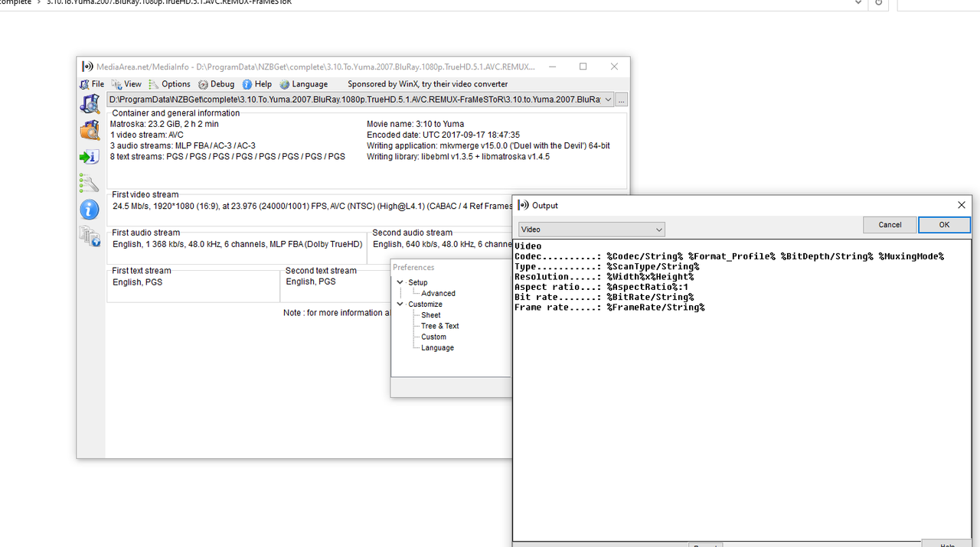Click the Type %ScanType/String% template line

[606, 266]
